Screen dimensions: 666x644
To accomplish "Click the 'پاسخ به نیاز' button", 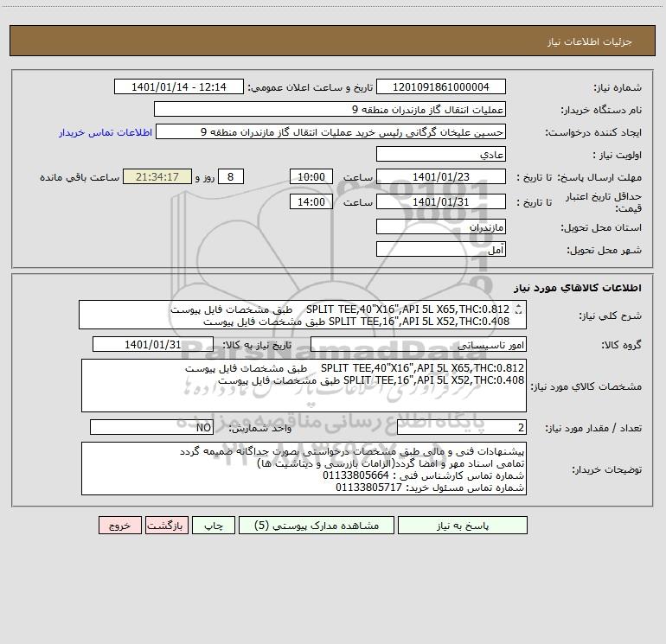I will click(x=463, y=526).
